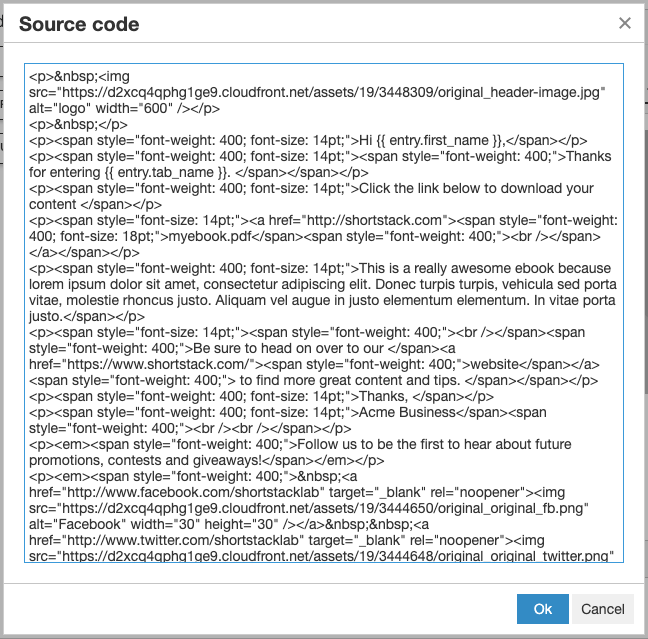Click text 'Hi {{ entry.first_name }},'
Screen dimensions: 648x639
pos(432,141)
